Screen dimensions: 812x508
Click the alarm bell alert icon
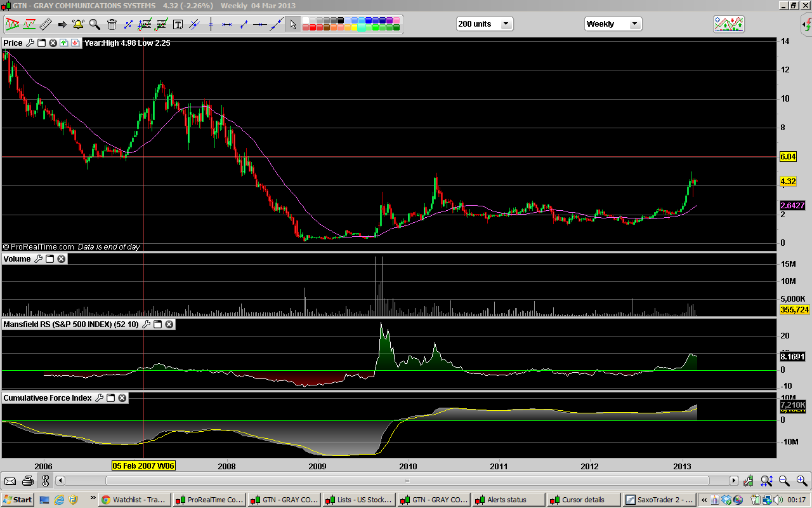[x=78, y=25]
